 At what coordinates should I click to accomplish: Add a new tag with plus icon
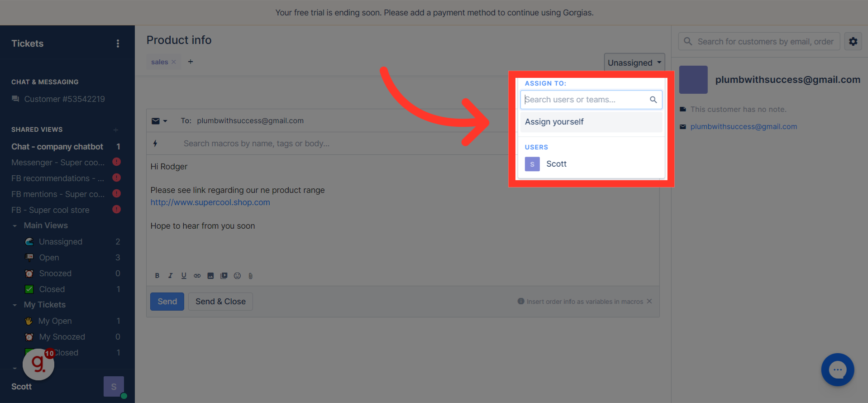[191, 62]
